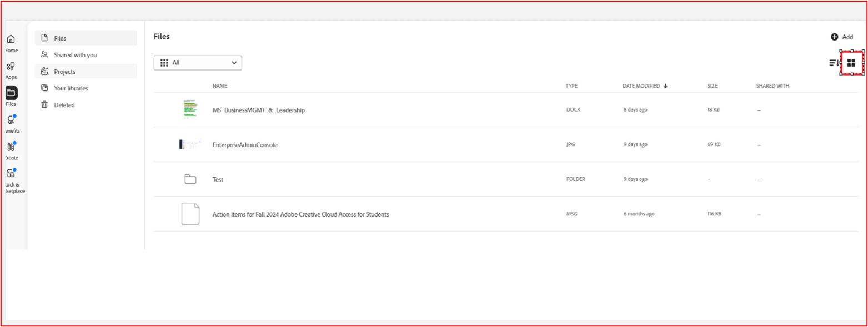Open the Apps icon in sidebar

pyautogui.click(x=11, y=67)
